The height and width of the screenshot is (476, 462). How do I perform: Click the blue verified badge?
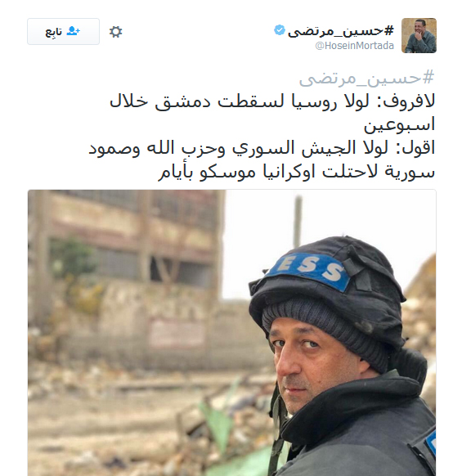click(280, 30)
